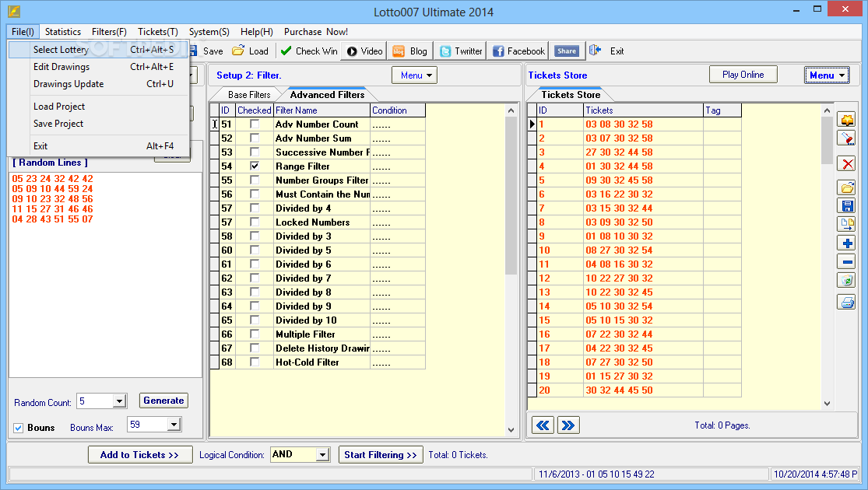Click the Exit door toolbar icon
The height and width of the screenshot is (490, 868).
coord(595,51)
